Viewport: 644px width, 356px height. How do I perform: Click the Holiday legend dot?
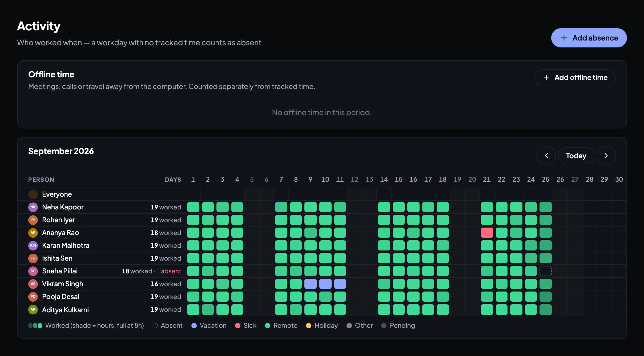[x=309, y=326]
